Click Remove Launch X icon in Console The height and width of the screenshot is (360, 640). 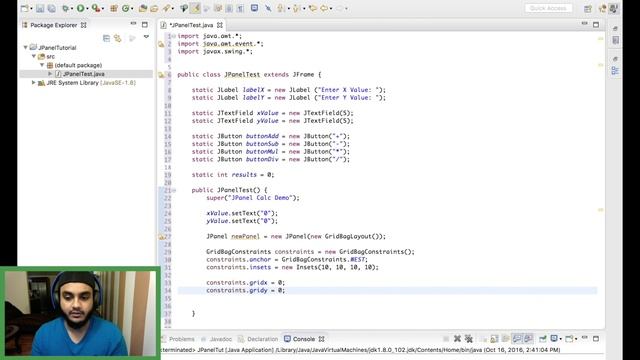pos(457,338)
